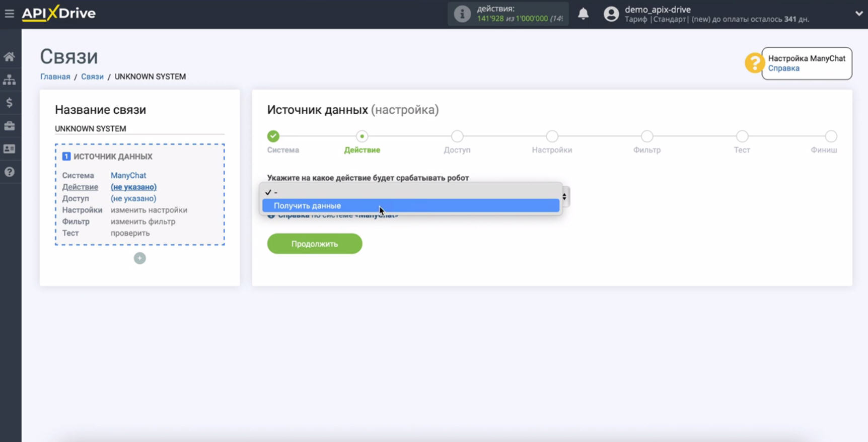
Task: Select the Получить данные option
Action: pyautogui.click(x=411, y=206)
